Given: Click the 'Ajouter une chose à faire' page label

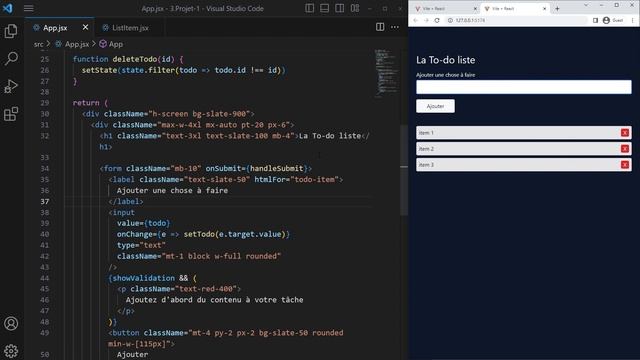Looking at the screenshot, I should [445, 75].
